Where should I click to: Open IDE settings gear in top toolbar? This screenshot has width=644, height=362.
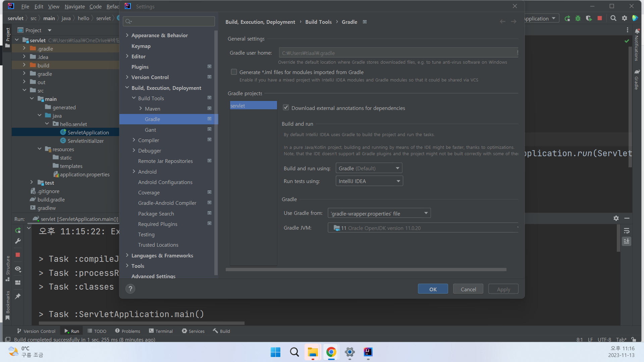(x=625, y=18)
